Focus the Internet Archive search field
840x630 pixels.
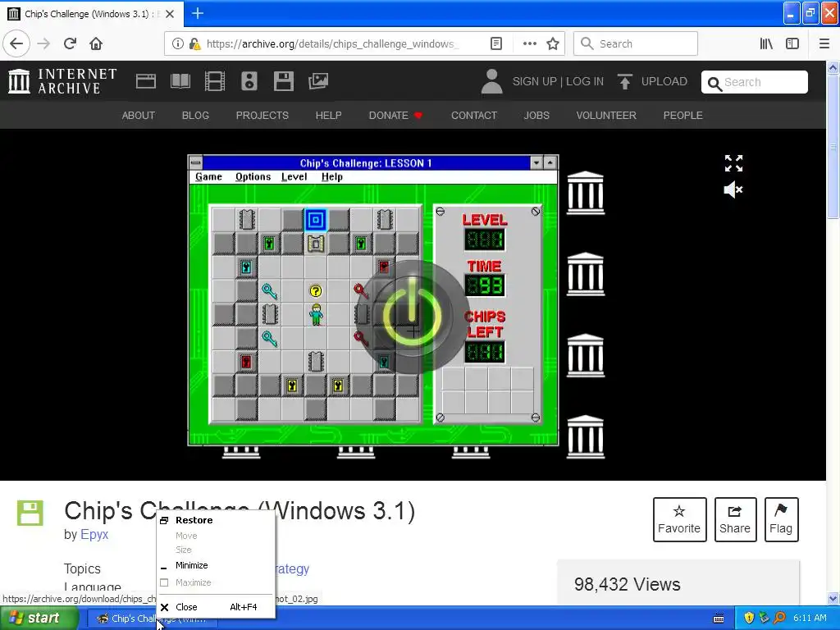coord(755,82)
